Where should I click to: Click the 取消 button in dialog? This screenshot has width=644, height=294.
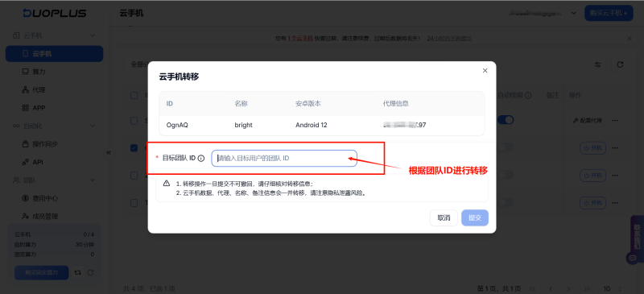(444, 218)
